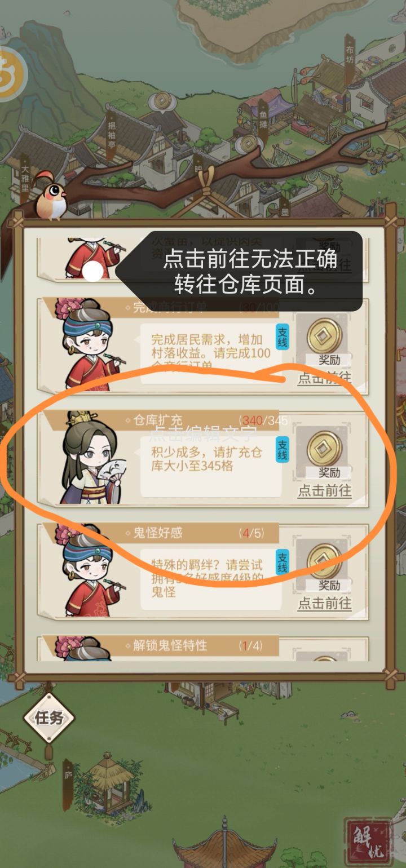This screenshot has width=406, height=868.
Task: Tap the fan lady portrait in 仓库扩充
Action: (x=90, y=458)
